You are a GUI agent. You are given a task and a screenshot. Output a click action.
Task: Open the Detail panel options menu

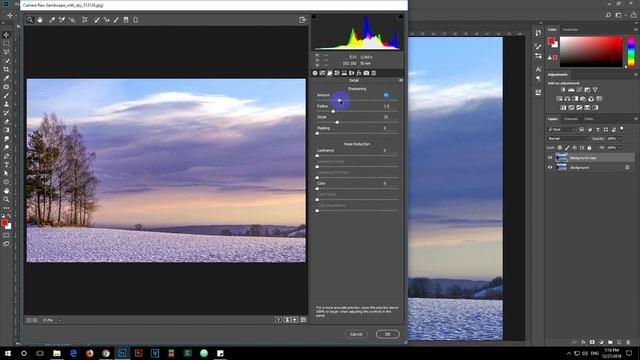pos(400,80)
